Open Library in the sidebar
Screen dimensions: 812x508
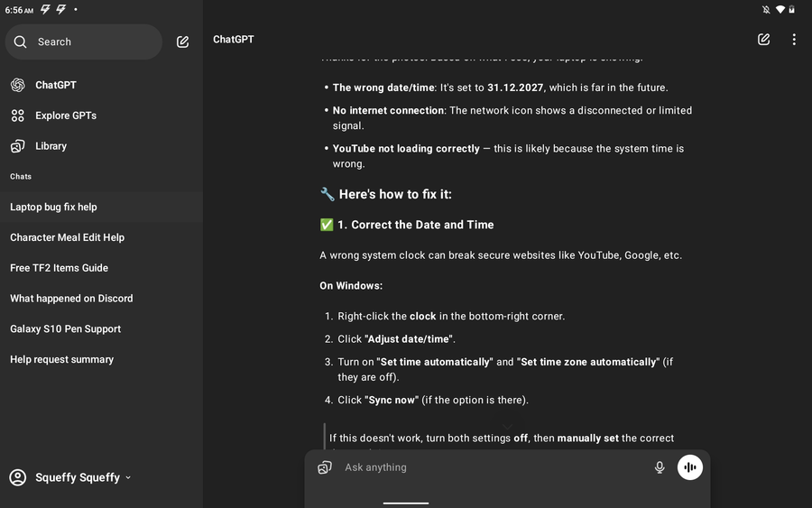101,146
